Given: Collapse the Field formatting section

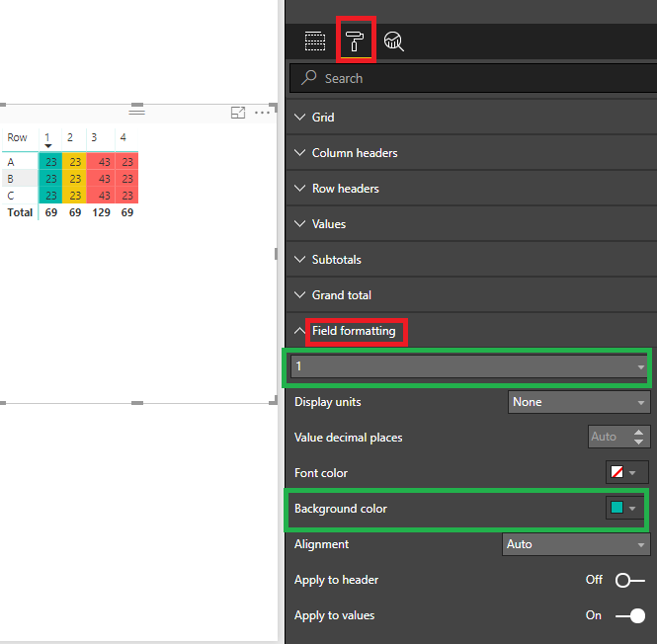Looking at the screenshot, I should (471, 331).
